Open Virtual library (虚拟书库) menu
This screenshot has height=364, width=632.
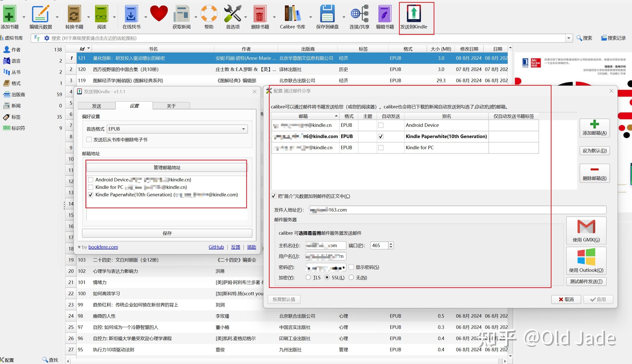click(12, 38)
